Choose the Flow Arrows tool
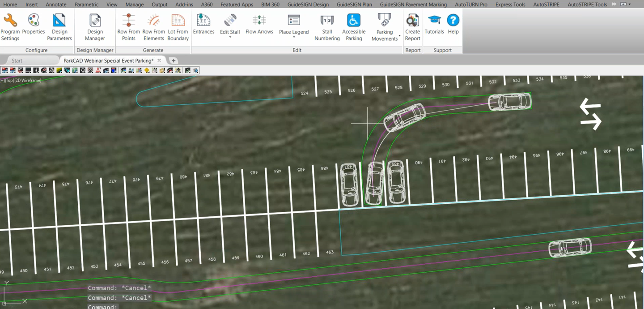Screen dimensions: 644x309 click(x=259, y=21)
